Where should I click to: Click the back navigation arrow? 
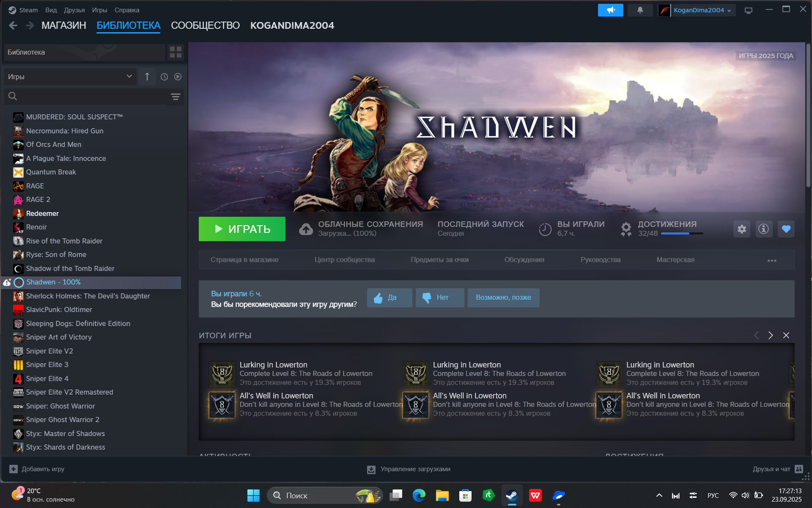[13, 25]
